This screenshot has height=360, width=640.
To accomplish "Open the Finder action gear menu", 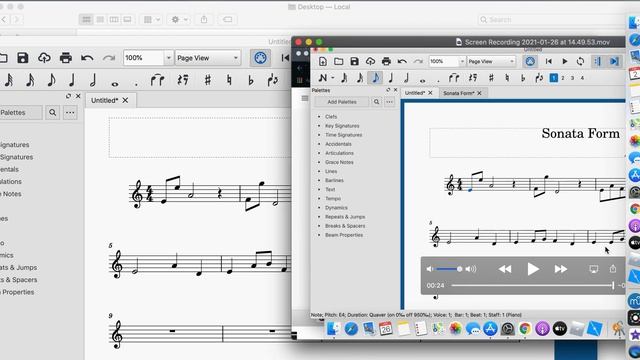I will (180, 19).
